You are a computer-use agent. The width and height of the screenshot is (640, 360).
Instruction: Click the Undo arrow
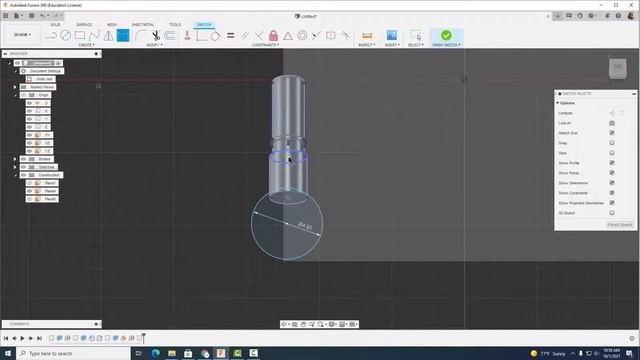[42, 16]
